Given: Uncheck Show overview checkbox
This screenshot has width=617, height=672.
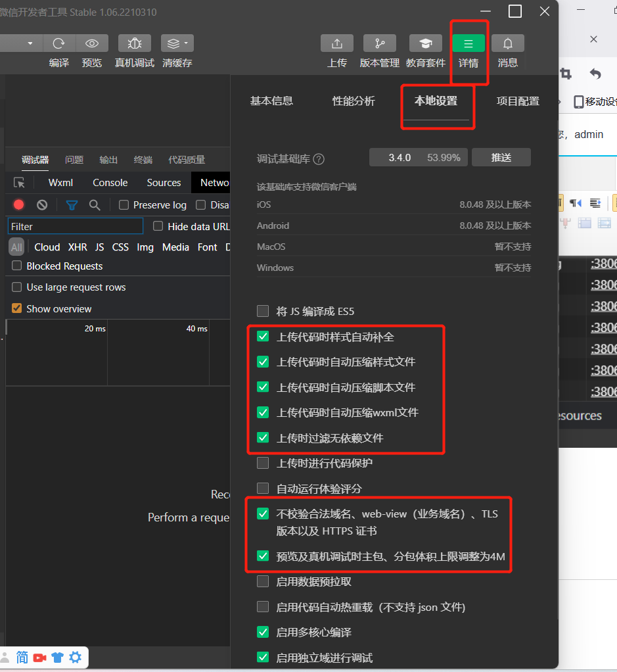Looking at the screenshot, I should tap(16, 308).
